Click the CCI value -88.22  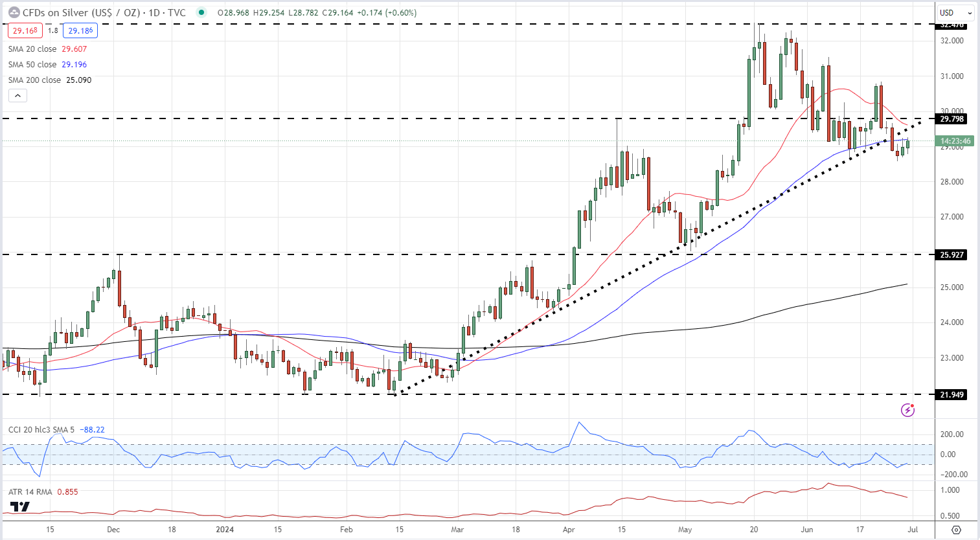tap(92, 429)
